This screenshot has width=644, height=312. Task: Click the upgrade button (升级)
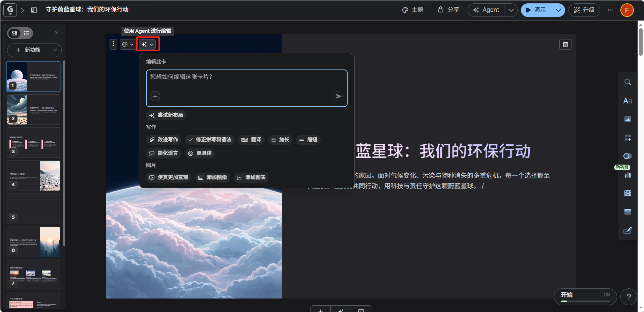584,10
